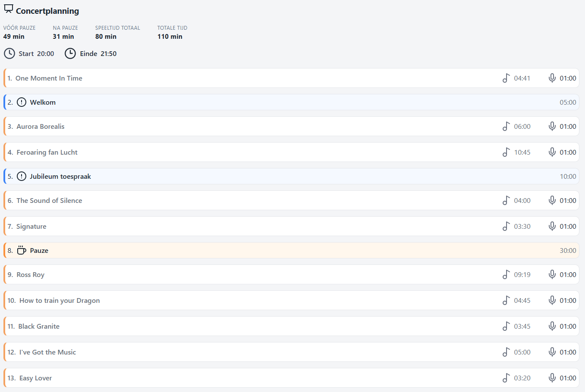
Task: Click the 06:00 duration of Aurora Borealis
Action: coord(522,126)
